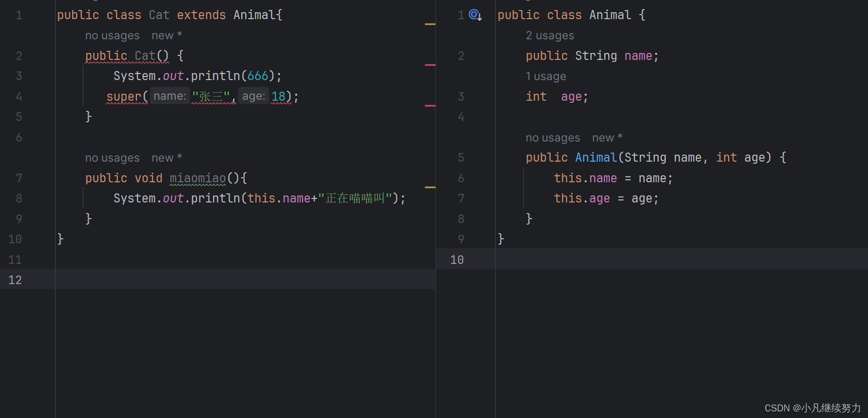Click 'this.name' in miaomiao println statement
This screenshot has height=418, width=868.
pyautogui.click(x=279, y=198)
